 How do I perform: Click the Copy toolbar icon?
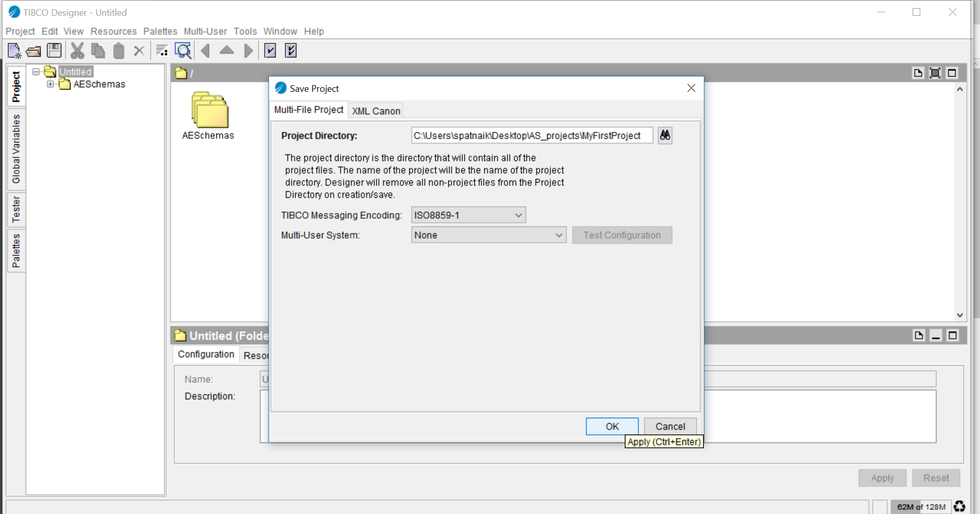(98, 50)
